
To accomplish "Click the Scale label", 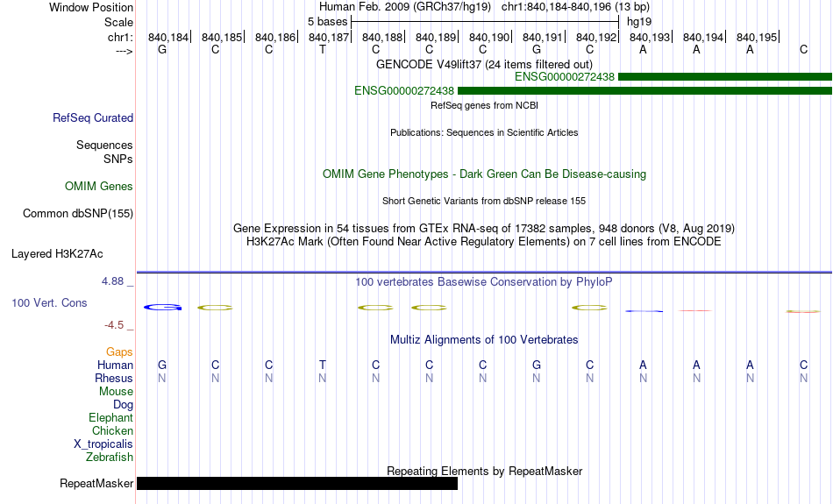I will point(119,22).
